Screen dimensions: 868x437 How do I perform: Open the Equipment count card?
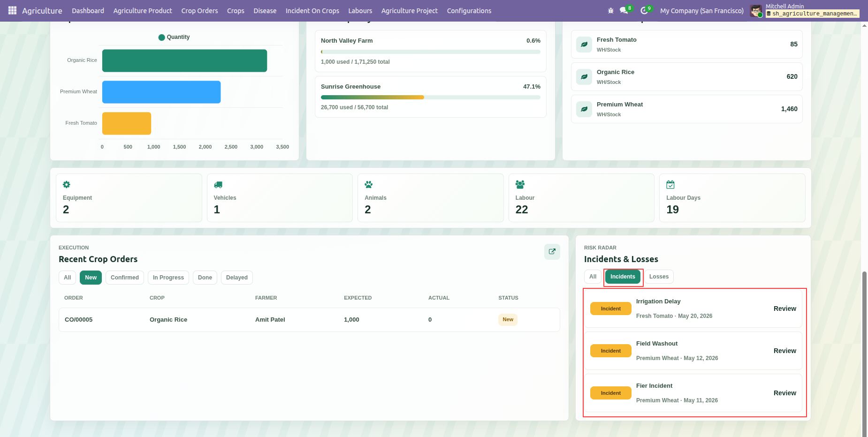pyautogui.click(x=129, y=198)
